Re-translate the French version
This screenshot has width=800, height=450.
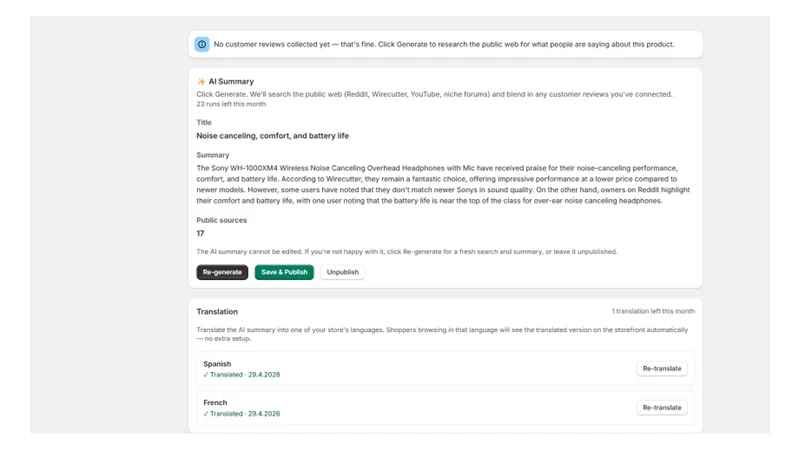click(x=662, y=408)
